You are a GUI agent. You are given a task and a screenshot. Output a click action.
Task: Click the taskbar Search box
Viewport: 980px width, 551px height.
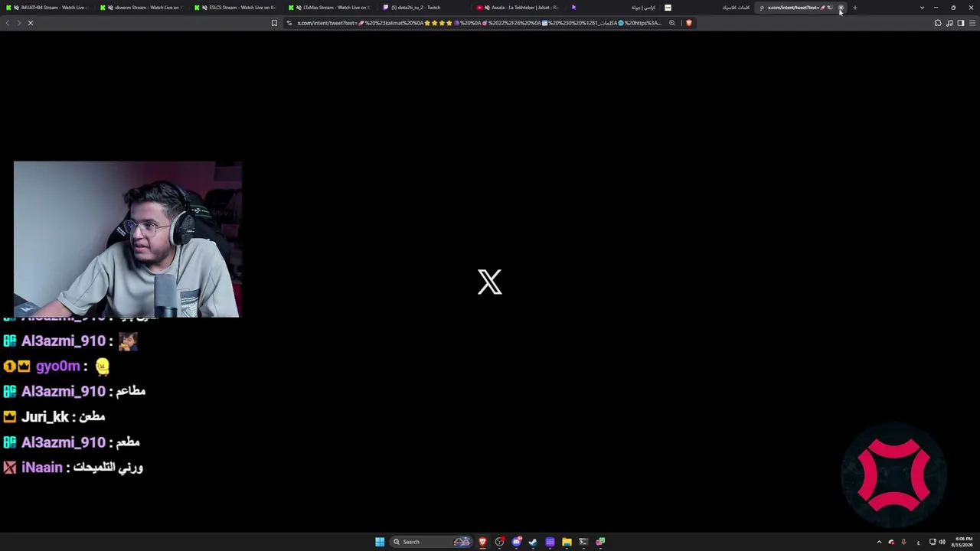pos(430,542)
